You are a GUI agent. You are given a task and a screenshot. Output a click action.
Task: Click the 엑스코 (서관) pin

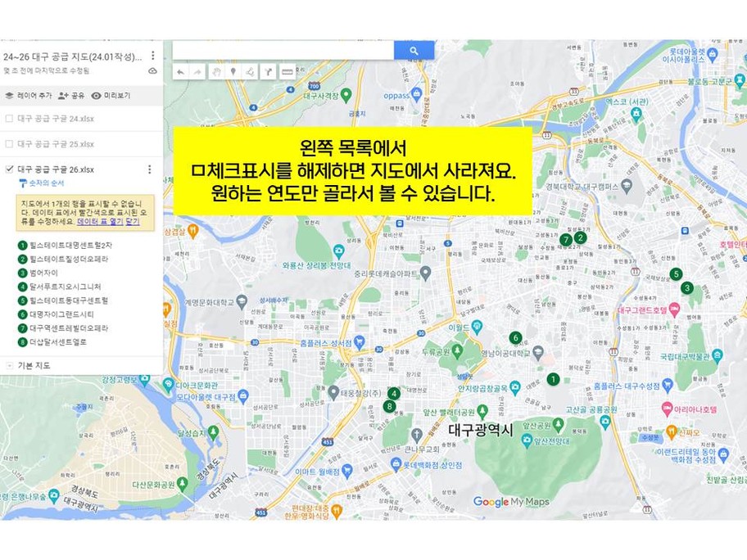pyautogui.click(x=636, y=114)
